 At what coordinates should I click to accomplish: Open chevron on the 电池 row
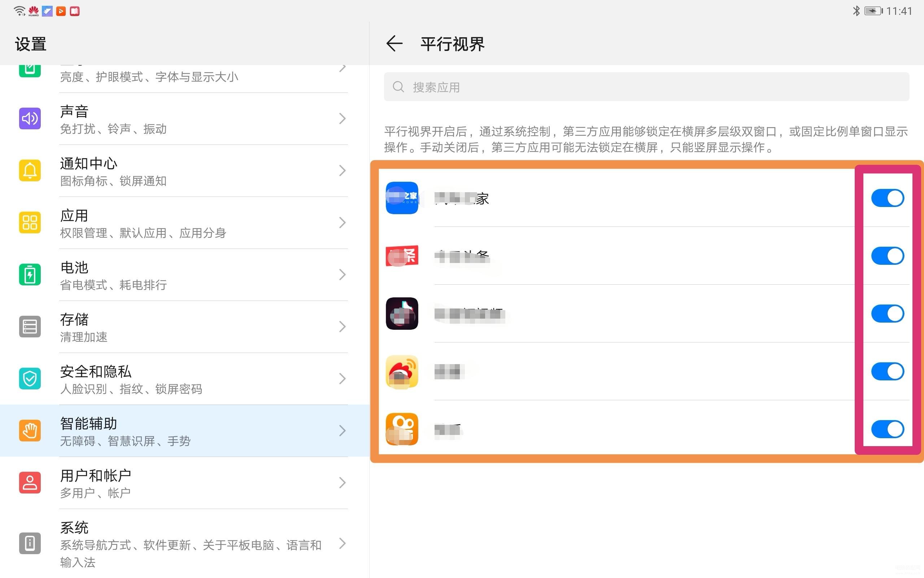point(343,275)
